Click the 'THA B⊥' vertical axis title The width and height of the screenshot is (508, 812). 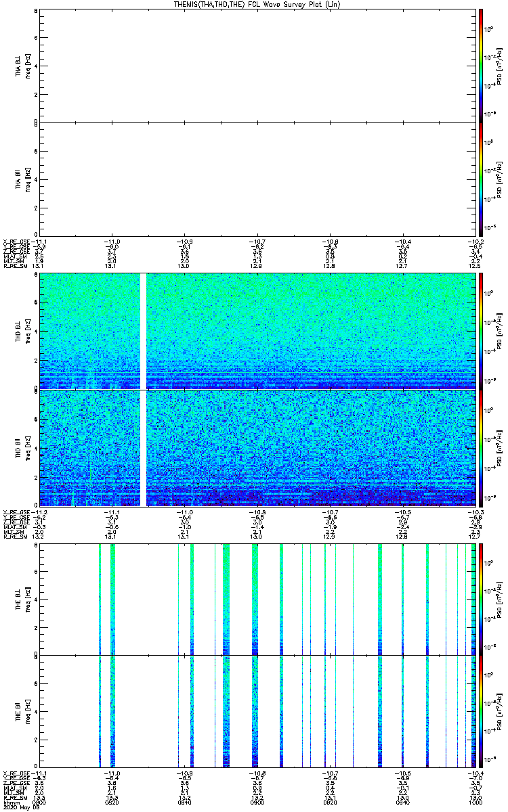pyautogui.click(x=19, y=66)
